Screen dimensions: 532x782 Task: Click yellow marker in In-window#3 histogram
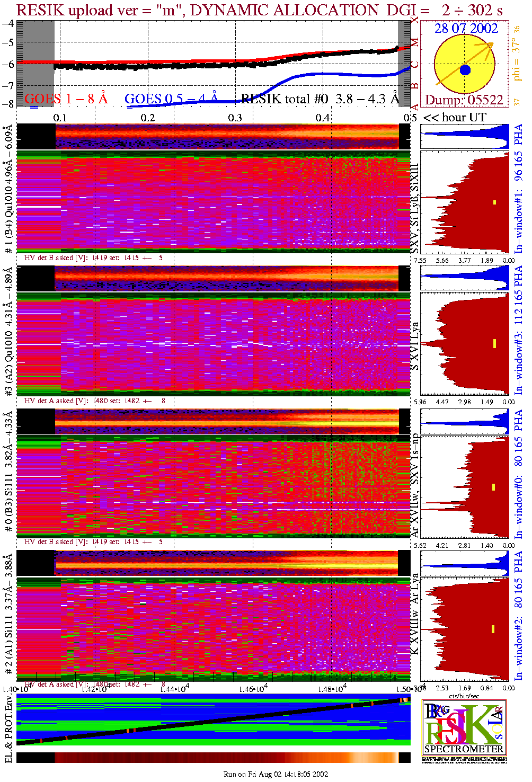494,343
